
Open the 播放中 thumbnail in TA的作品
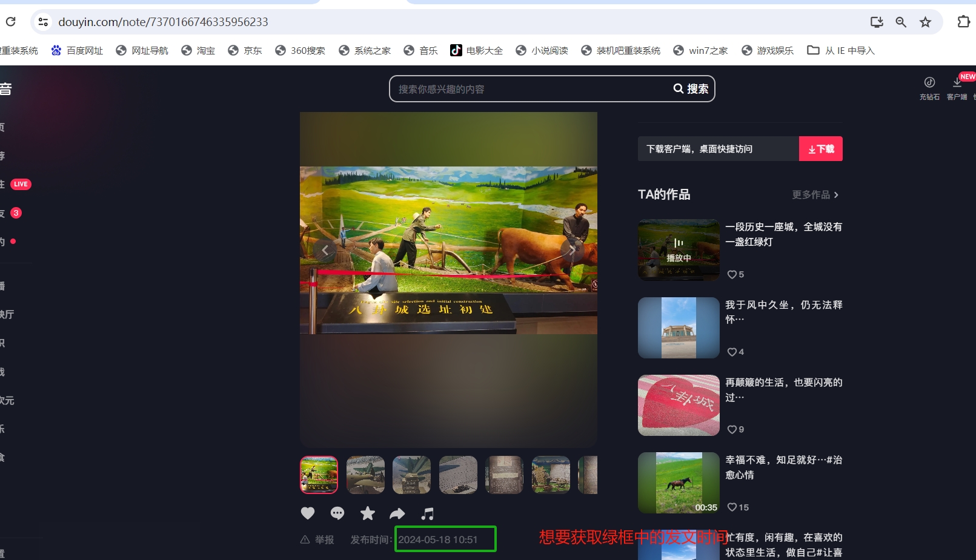679,249
